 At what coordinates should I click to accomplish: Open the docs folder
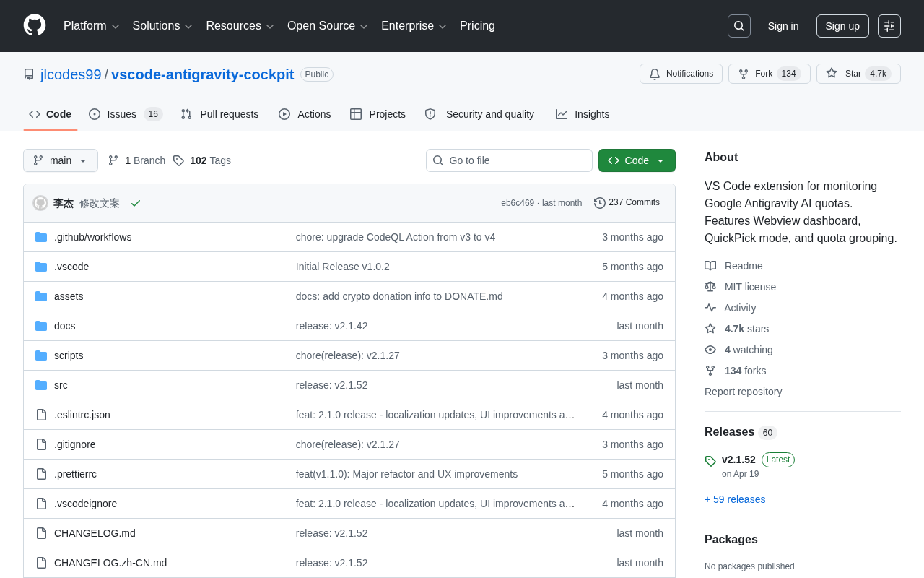tap(65, 326)
